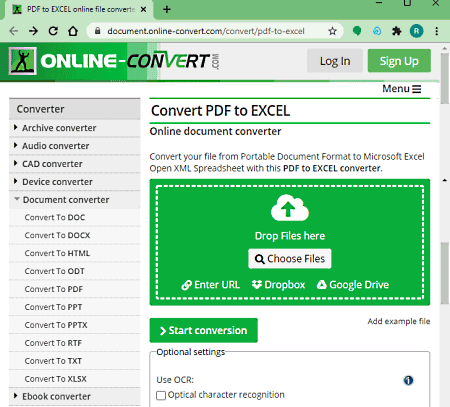Click the Online-Convert logo
The width and height of the screenshot is (450, 407).
[114, 61]
